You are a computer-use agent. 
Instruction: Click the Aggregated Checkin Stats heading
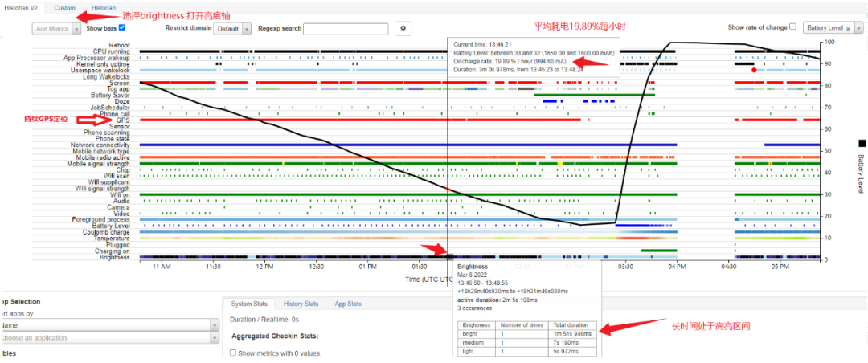point(275,336)
